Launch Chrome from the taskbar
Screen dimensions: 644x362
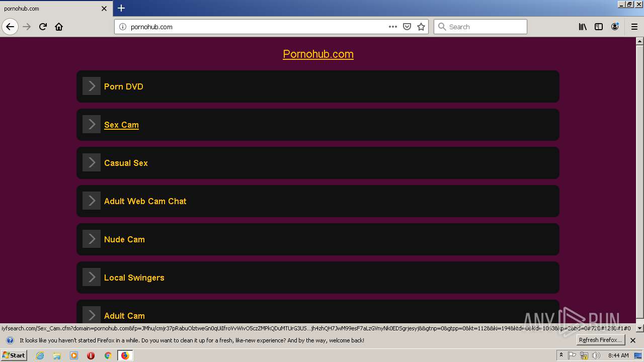(x=108, y=355)
